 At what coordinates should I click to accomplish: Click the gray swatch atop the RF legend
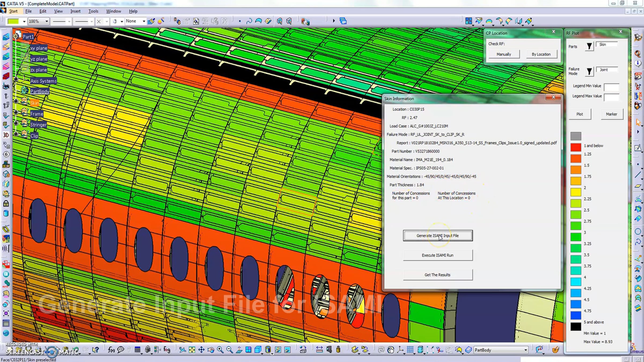576,136
